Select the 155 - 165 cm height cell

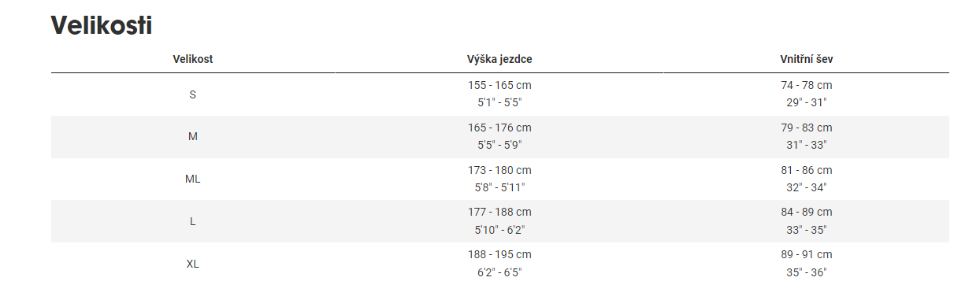pyautogui.click(x=499, y=94)
